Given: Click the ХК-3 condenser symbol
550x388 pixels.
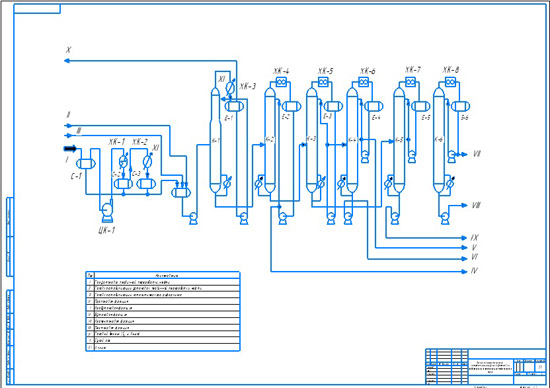Looking at the screenshot, I should pyautogui.click(x=230, y=87).
